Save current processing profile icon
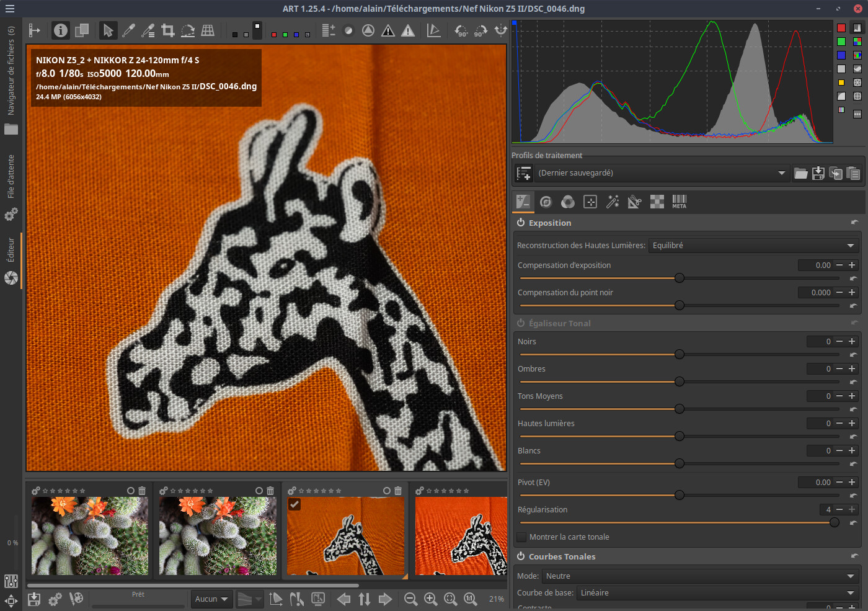Image resolution: width=868 pixels, height=611 pixels. click(818, 173)
